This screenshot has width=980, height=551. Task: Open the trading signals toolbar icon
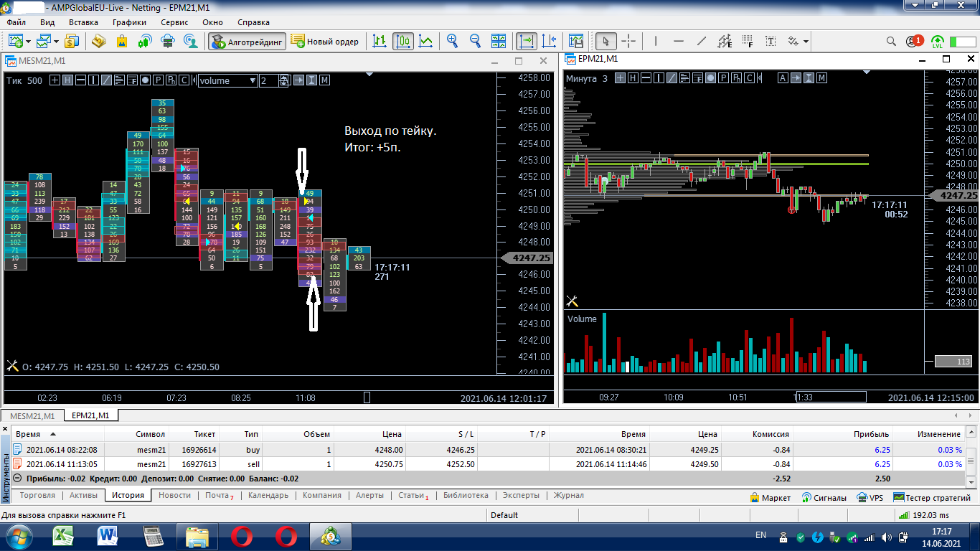point(144,41)
